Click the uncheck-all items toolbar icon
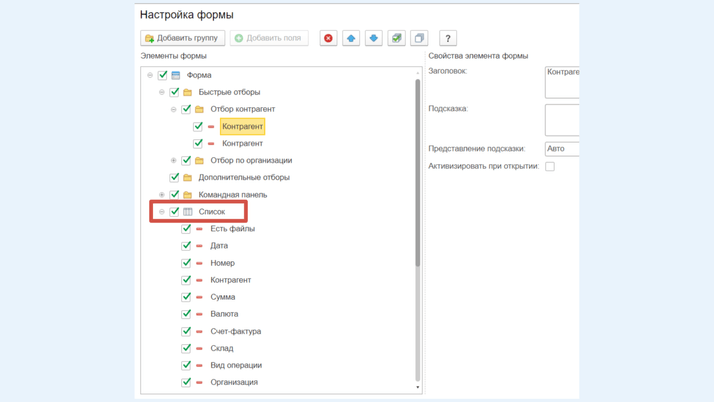 pyautogui.click(x=419, y=38)
